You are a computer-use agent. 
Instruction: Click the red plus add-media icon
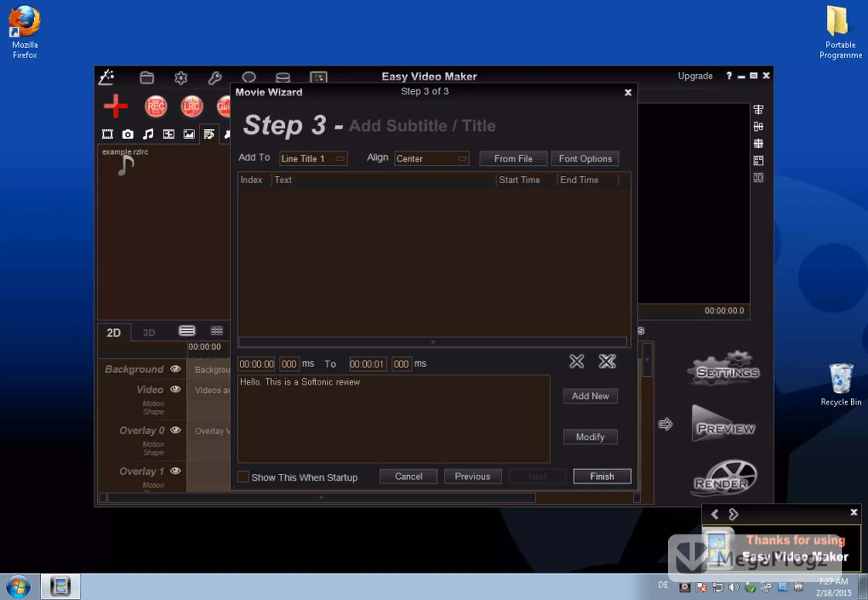(116, 106)
